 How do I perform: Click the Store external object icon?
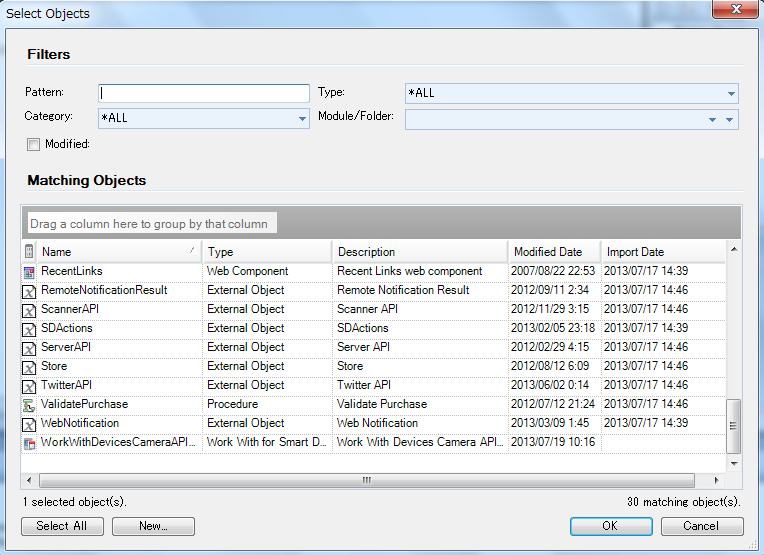coord(29,367)
